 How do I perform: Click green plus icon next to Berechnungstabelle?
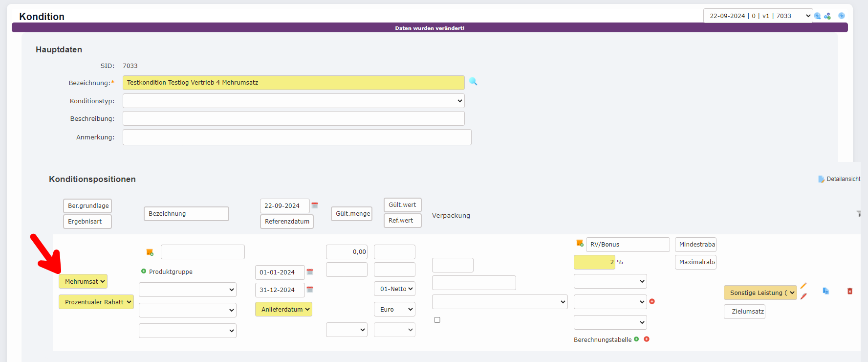[636, 339]
